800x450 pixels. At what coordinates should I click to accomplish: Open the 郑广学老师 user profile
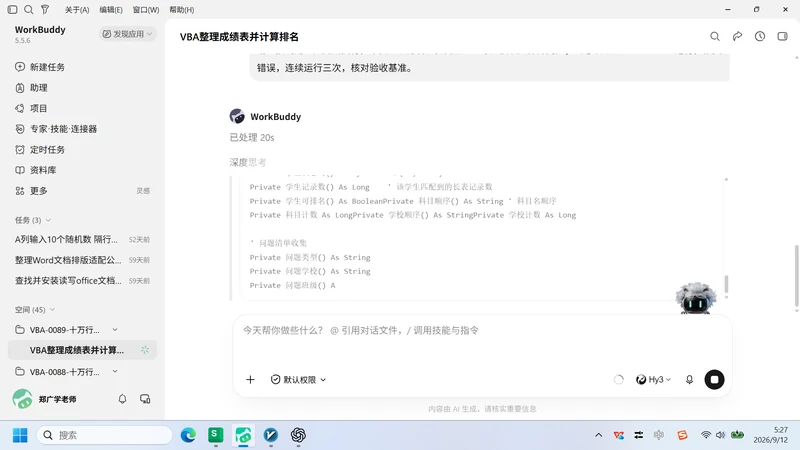(44, 399)
